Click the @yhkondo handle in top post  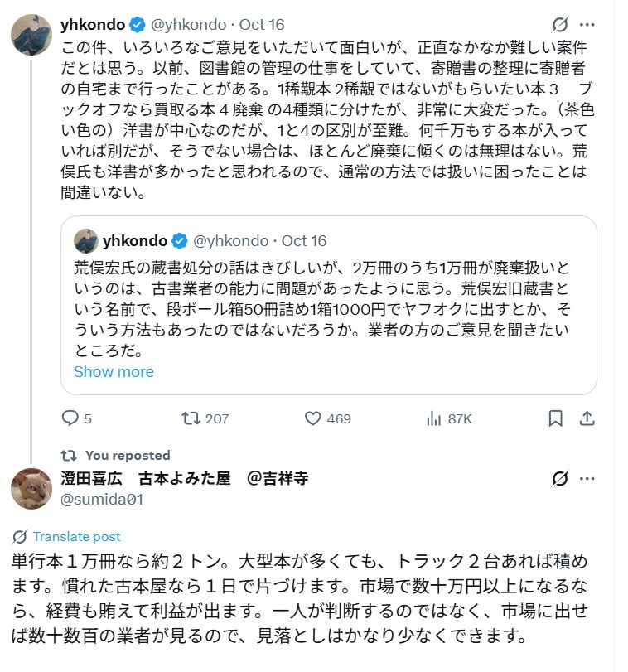[x=189, y=25]
